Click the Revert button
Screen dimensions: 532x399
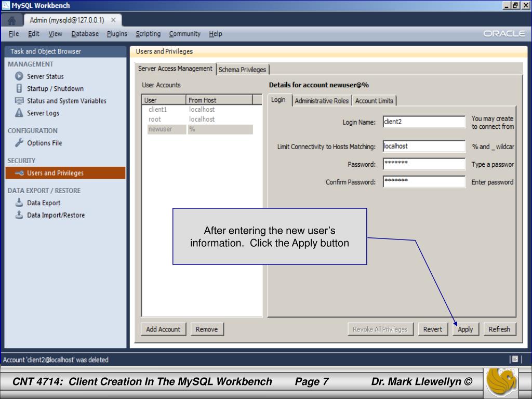[432, 329]
